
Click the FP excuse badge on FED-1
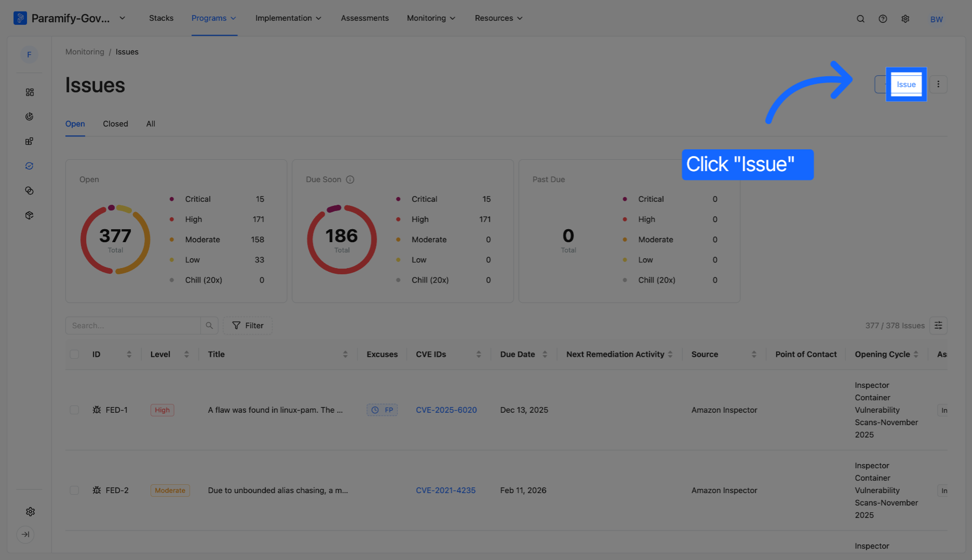point(382,410)
